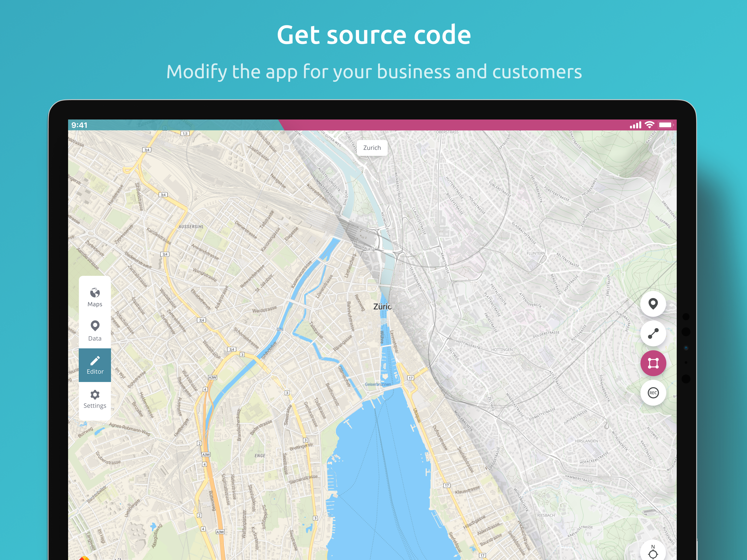Image resolution: width=747 pixels, height=560 pixels.
Task: Switch to the Data tab
Action: click(95, 331)
